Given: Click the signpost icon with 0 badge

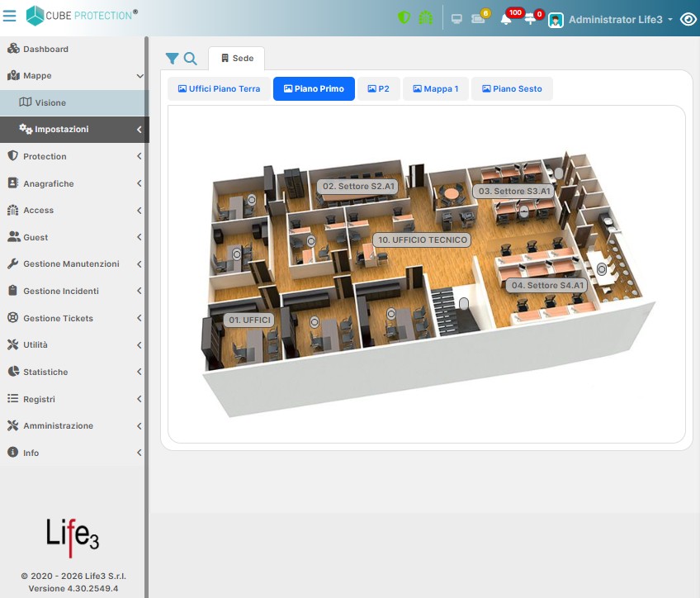Looking at the screenshot, I should pos(530,19).
